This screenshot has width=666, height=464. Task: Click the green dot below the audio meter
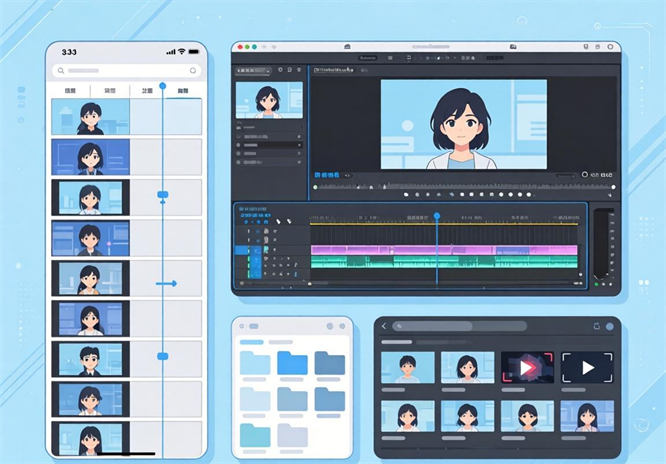[596, 284]
